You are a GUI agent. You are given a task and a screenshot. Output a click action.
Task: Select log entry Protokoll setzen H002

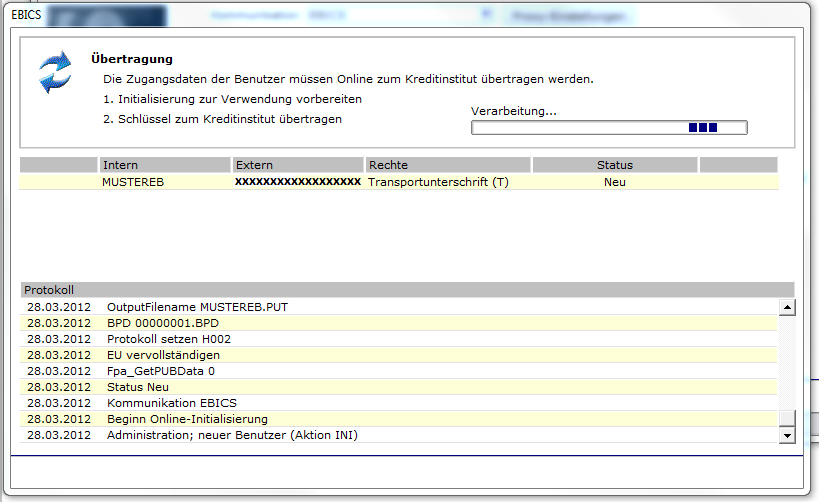[399, 339]
